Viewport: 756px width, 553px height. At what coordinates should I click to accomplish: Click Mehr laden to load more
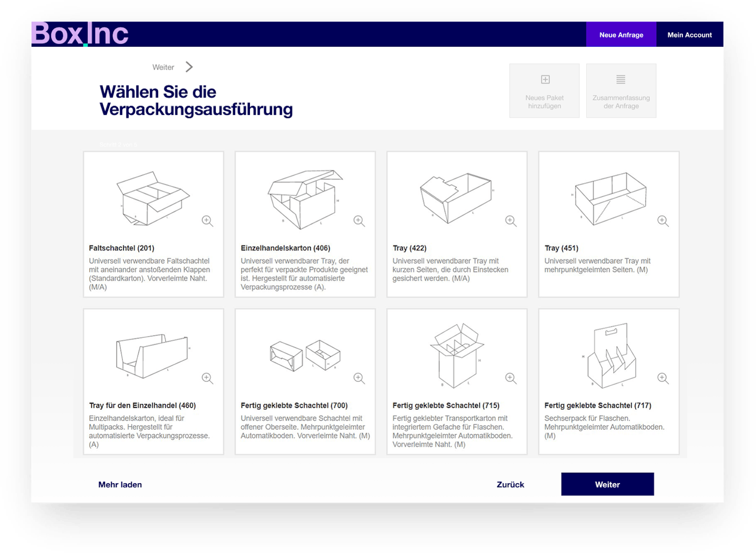[x=120, y=485]
